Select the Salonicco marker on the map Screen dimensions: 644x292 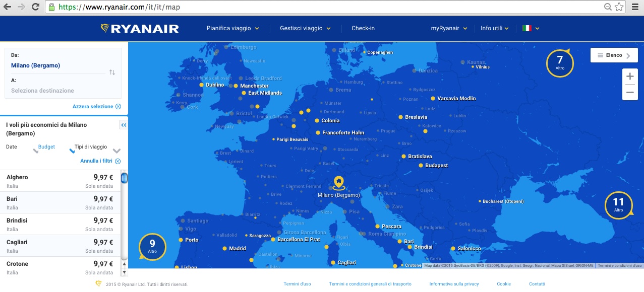point(453,248)
